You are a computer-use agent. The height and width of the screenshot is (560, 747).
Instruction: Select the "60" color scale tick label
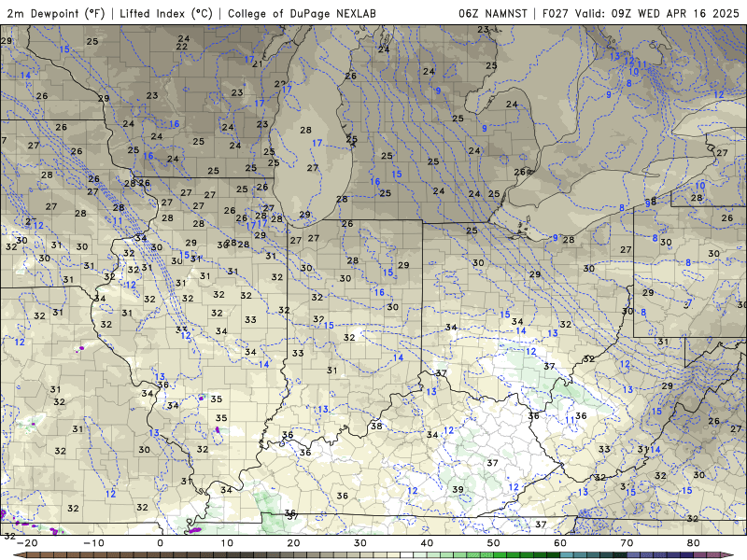pos(560,543)
